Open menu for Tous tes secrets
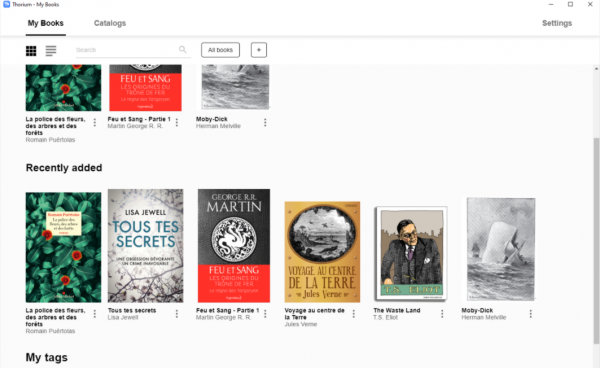 tap(176, 314)
